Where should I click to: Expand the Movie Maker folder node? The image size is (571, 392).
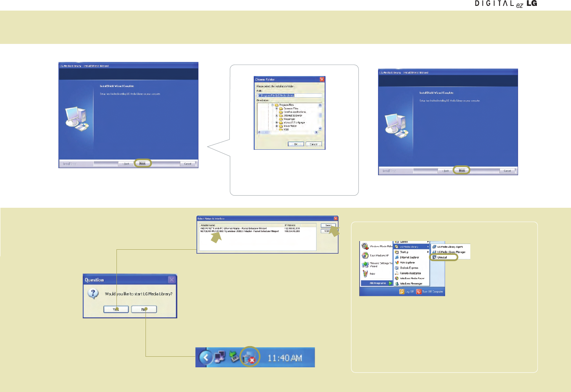coord(277,126)
